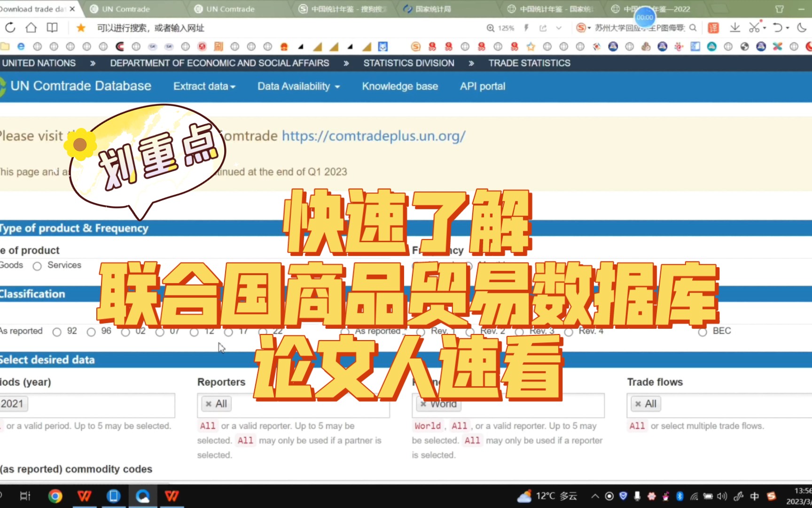Open Google Chrome from the taskbar
This screenshot has width=812, height=508.
coord(55,496)
